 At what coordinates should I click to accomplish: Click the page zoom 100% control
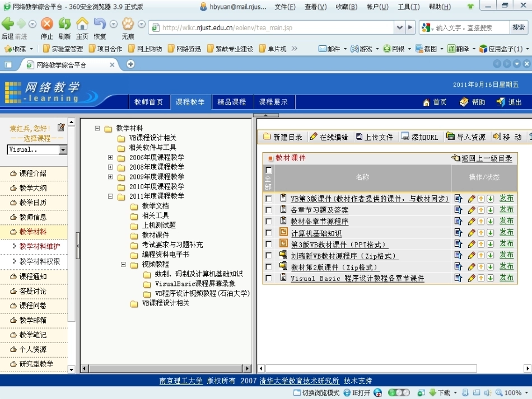tap(512, 392)
